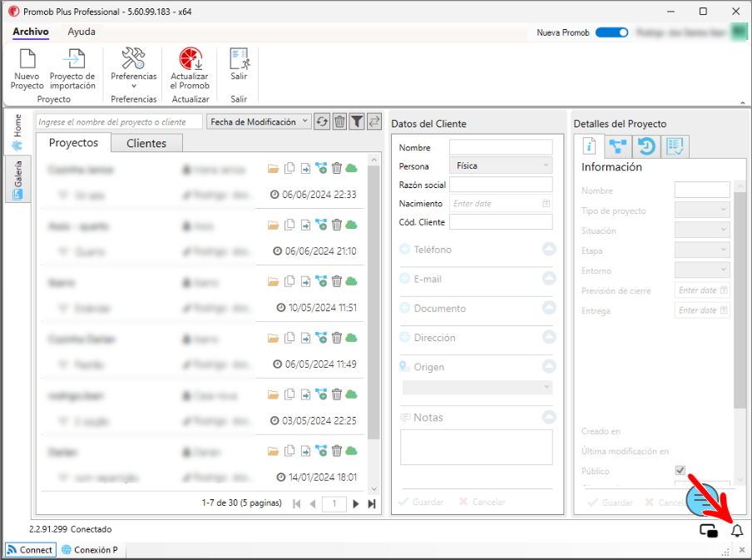Click Guardar in Detalles del Proyecto
The height and width of the screenshot is (560, 752).
coord(611,503)
